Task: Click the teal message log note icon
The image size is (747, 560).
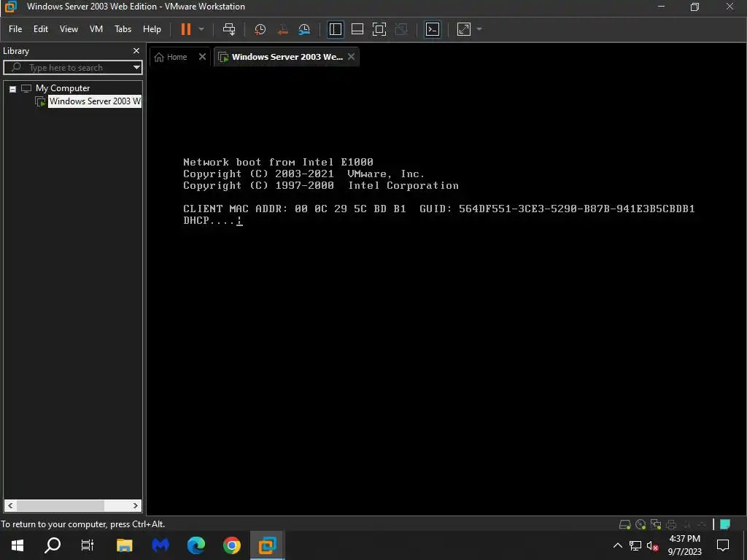Action: pyautogui.click(x=725, y=525)
